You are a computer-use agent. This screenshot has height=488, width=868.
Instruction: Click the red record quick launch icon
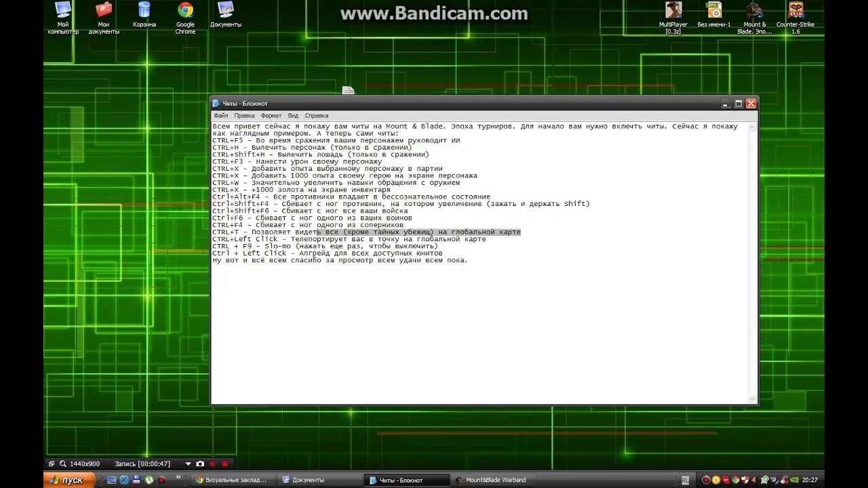coord(161,480)
